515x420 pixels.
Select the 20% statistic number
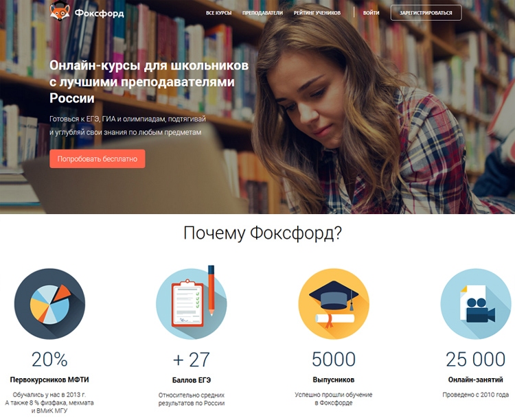click(x=49, y=359)
